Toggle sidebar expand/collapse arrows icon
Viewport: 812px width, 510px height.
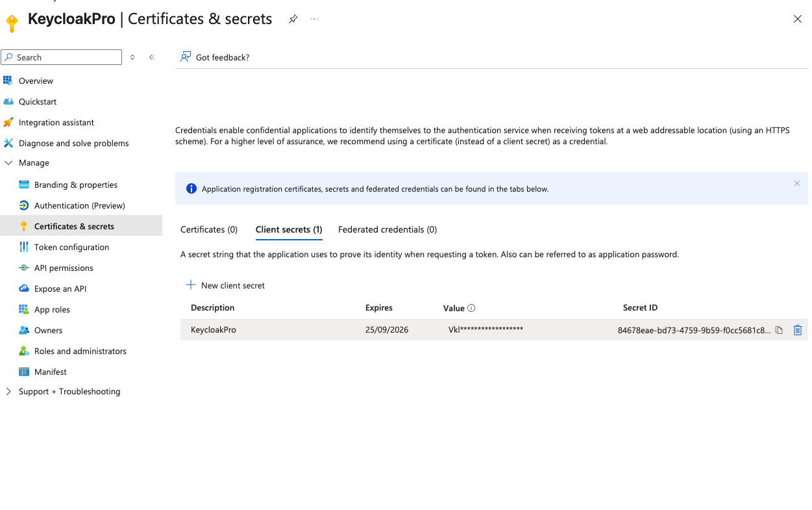tap(132, 57)
